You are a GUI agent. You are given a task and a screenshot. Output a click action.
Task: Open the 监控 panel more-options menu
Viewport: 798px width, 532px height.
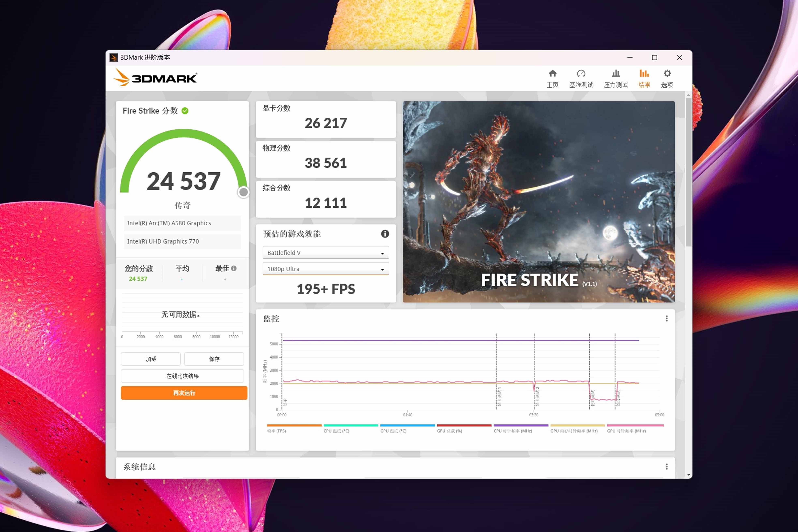point(666,318)
